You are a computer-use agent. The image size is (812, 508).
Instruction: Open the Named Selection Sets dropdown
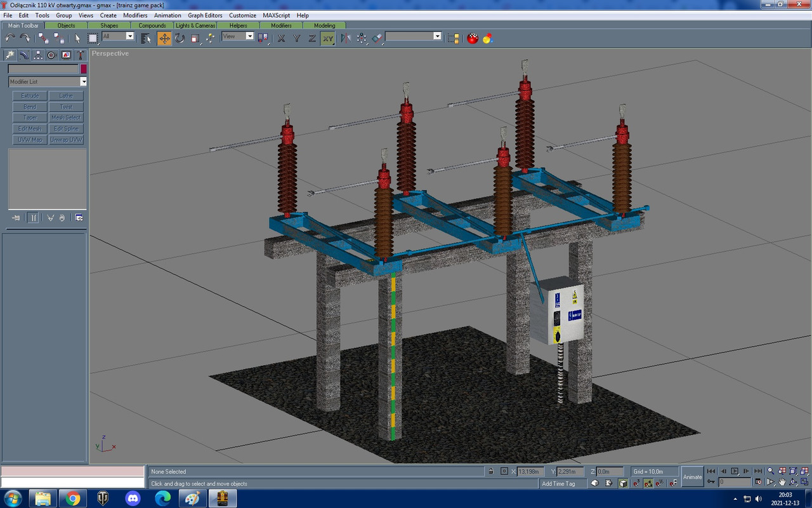413,36
